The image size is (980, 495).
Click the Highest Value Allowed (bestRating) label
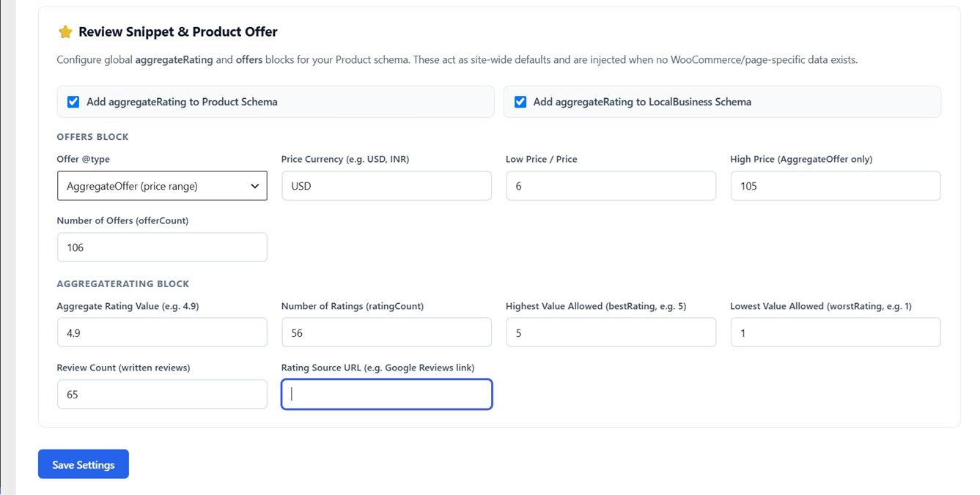[596, 306]
